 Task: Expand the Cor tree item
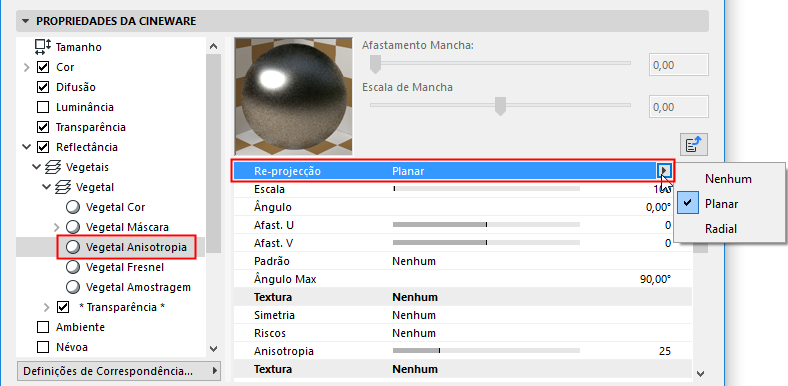27,67
